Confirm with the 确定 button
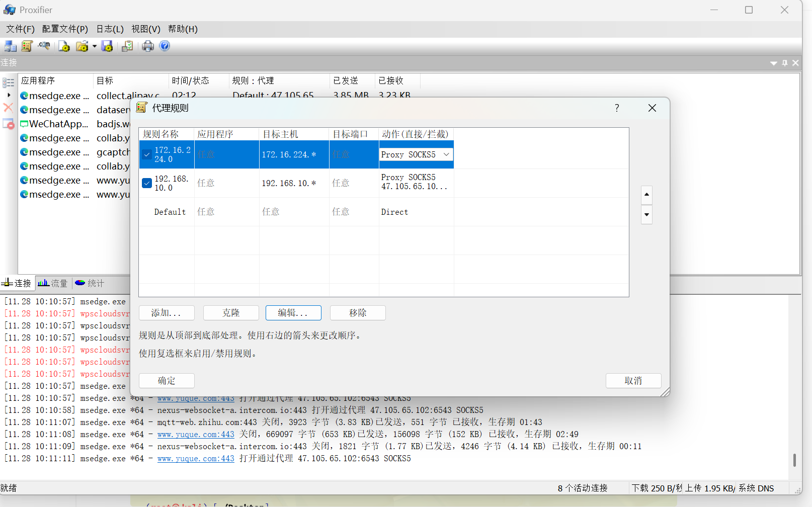 (167, 381)
